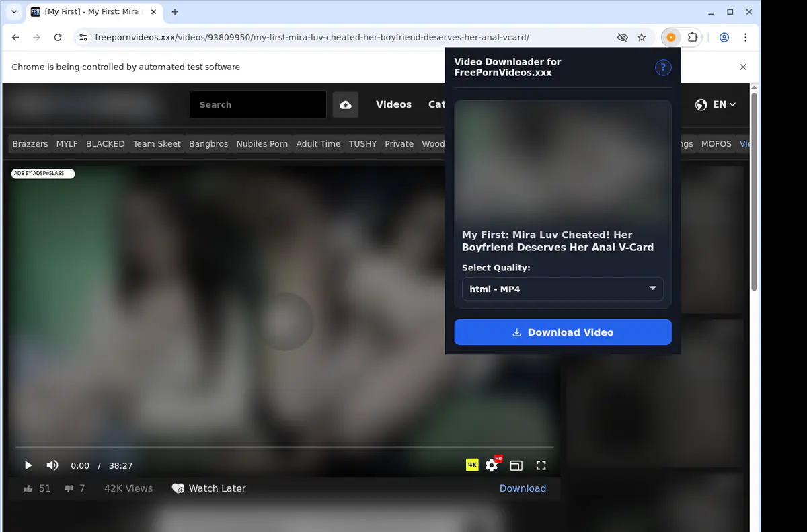Select the Nubiles Porn channel tag
Image resolution: width=807 pixels, height=532 pixels.
(262, 144)
